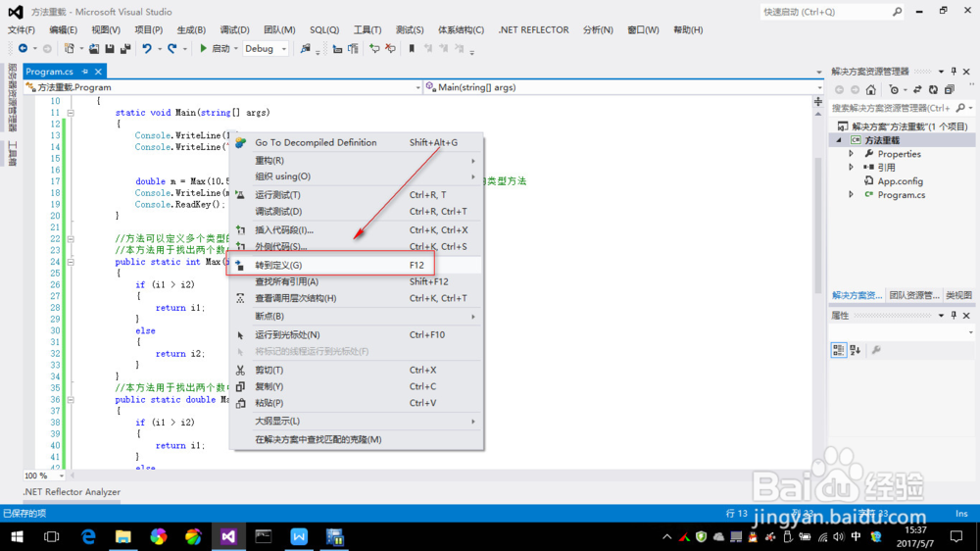Viewport: 980px width, 551px height.
Task: Open Windows Start menu
Action: (17, 536)
